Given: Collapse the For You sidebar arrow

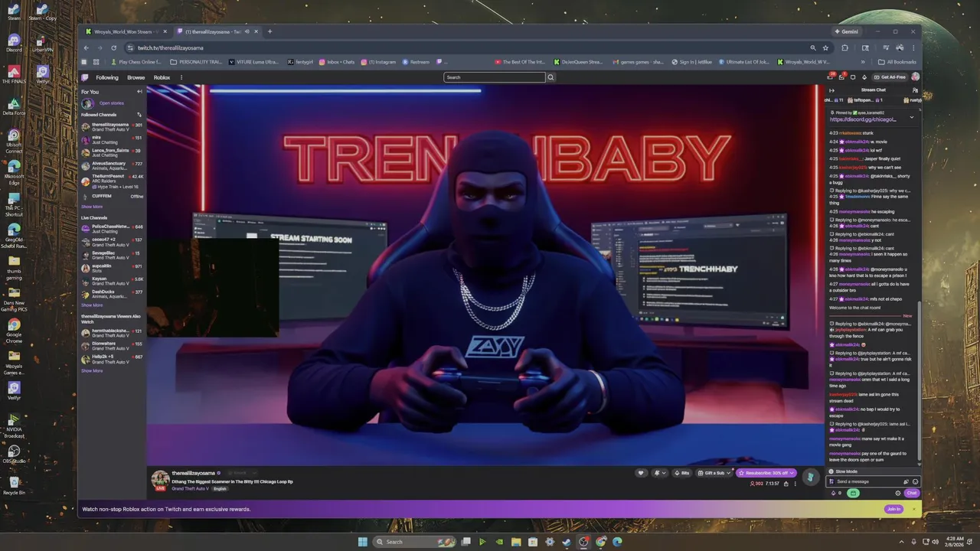Looking at the screenshot, I should [x=139, y=92].
